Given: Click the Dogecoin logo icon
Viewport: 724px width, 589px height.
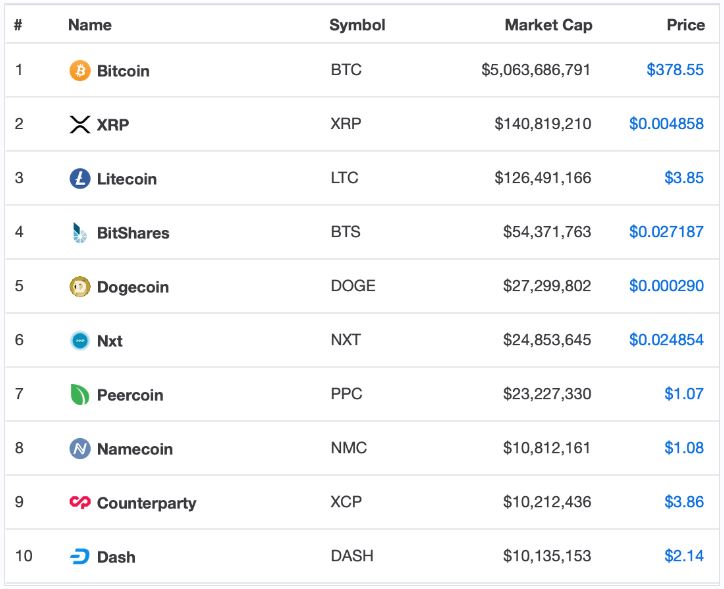Looking at the screenshot, I should pos(80,287).
